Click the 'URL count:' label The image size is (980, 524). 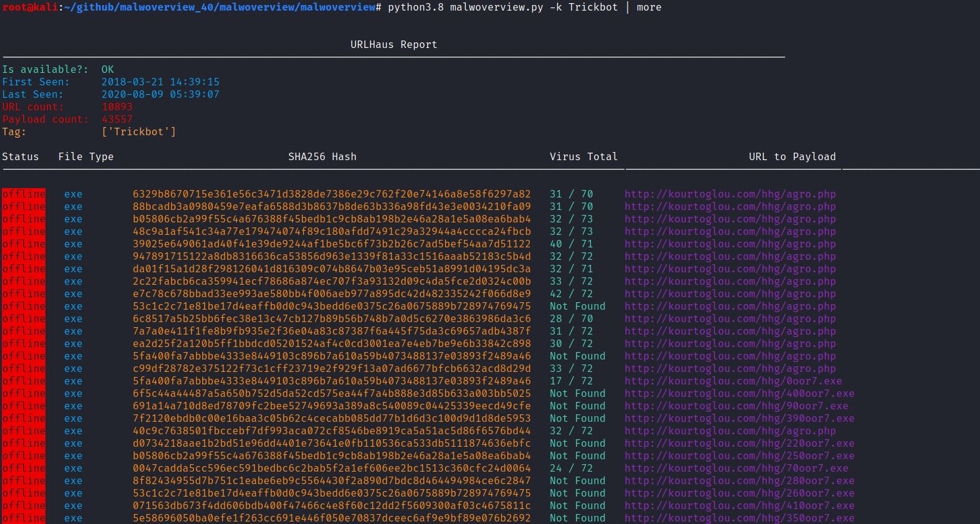32,107
